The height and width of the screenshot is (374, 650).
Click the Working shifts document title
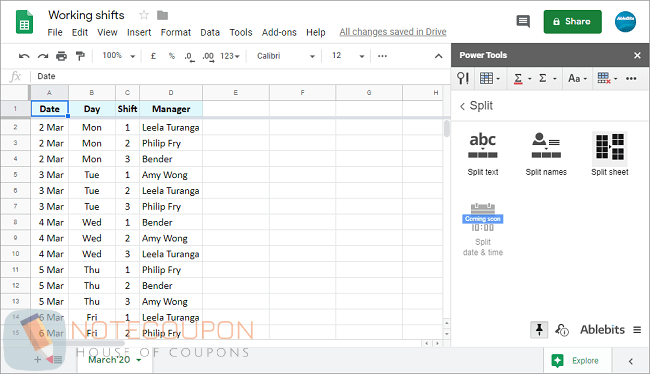86,15
